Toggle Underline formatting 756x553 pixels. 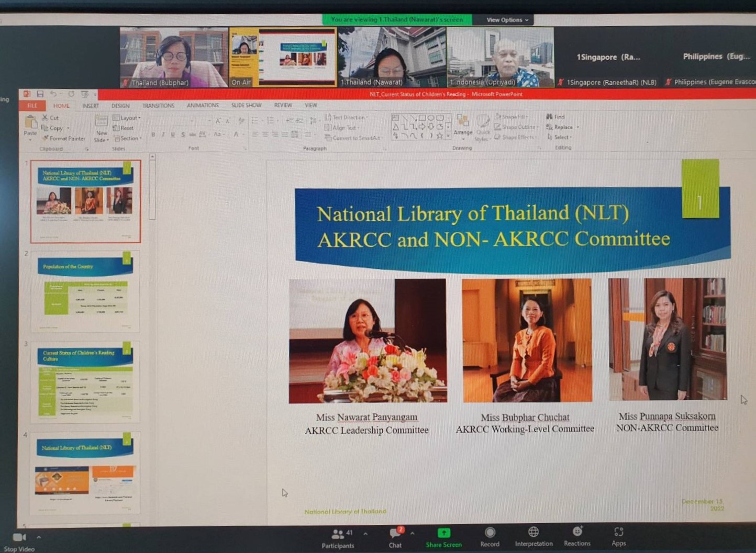[x=173, y=135]
